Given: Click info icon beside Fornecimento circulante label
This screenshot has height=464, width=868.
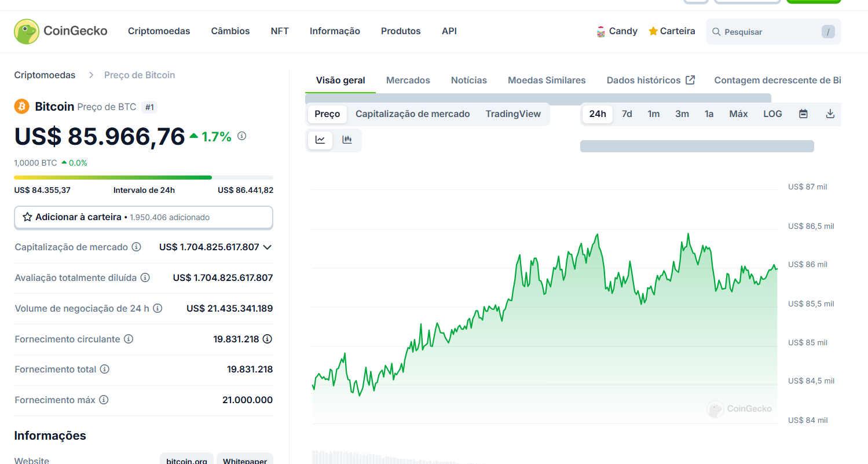Looking at the screenshot, I should pyautogui.click(x=129, y=339).
